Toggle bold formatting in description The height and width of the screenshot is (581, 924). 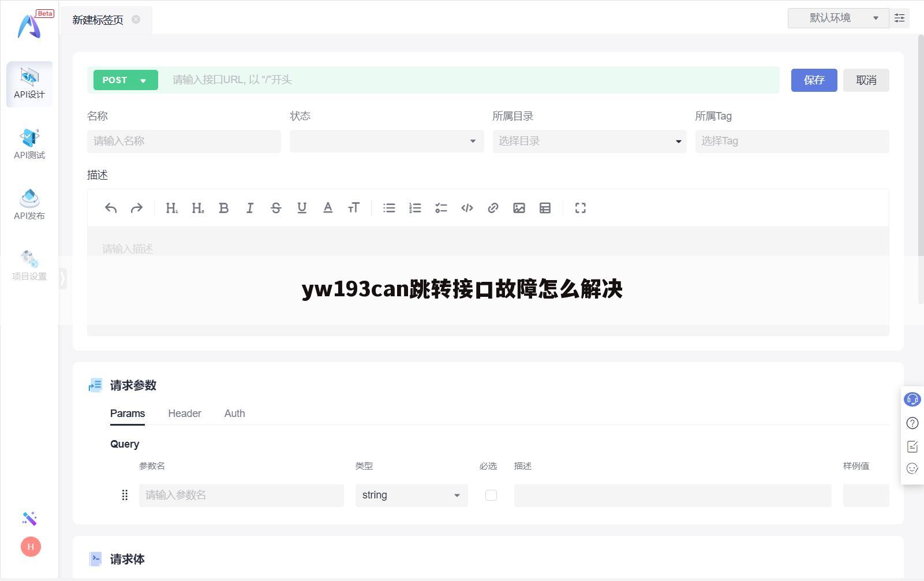(x=224, y=208)
